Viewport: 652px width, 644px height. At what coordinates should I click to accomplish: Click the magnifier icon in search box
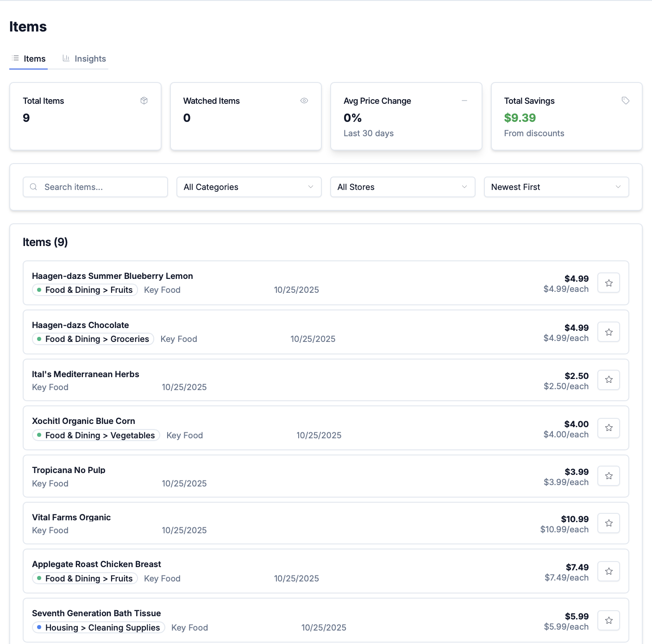[x=33, y=187]
